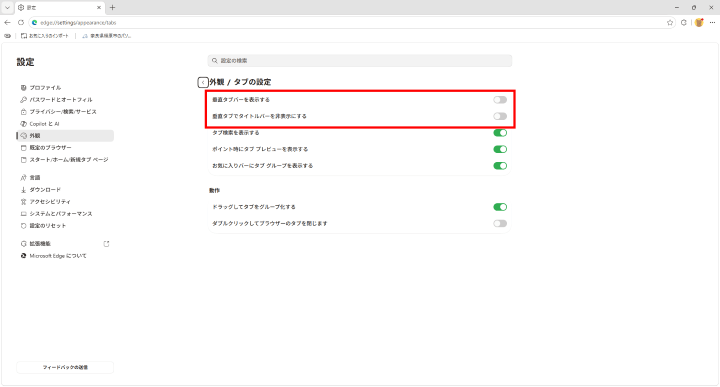Click the 外観 / タブの設定 page title
This screenshot has width=720, height=387.
tap(240, 82)
